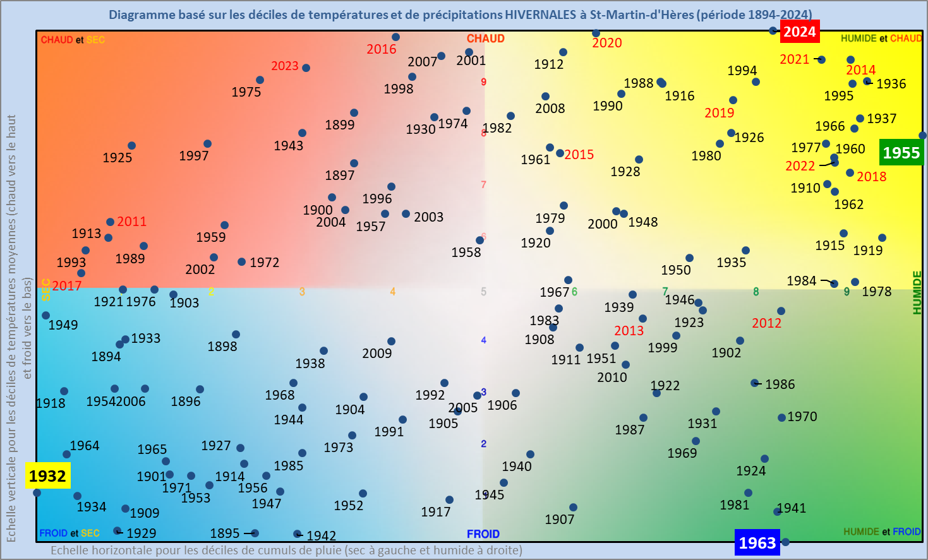Image resolution: width=928 pixels, height=560 pixels.
Task: Select the red year label 2022
Action: (x=800, y=166)
